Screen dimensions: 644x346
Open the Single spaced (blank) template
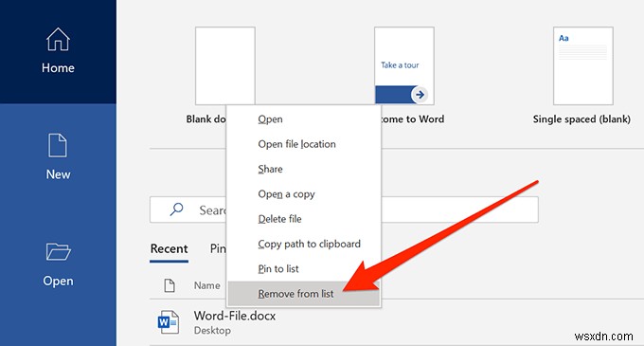pyautogui.click(x=582, y=65)
